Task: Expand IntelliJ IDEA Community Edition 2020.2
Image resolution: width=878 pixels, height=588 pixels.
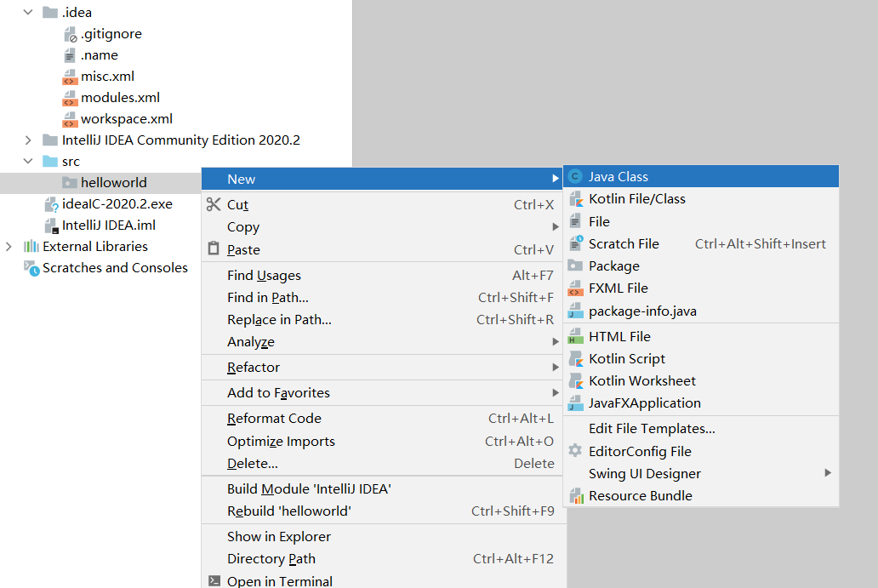Action: tap(28, 140)
